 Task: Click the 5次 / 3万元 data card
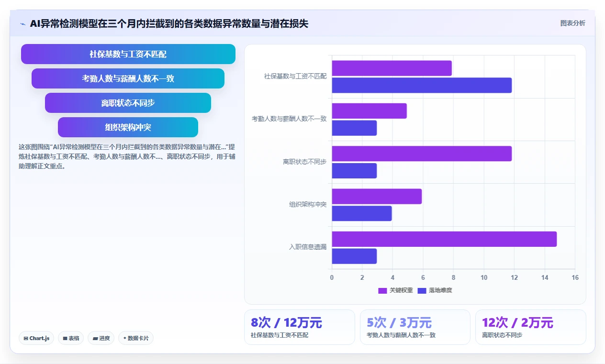pos(415,327)
